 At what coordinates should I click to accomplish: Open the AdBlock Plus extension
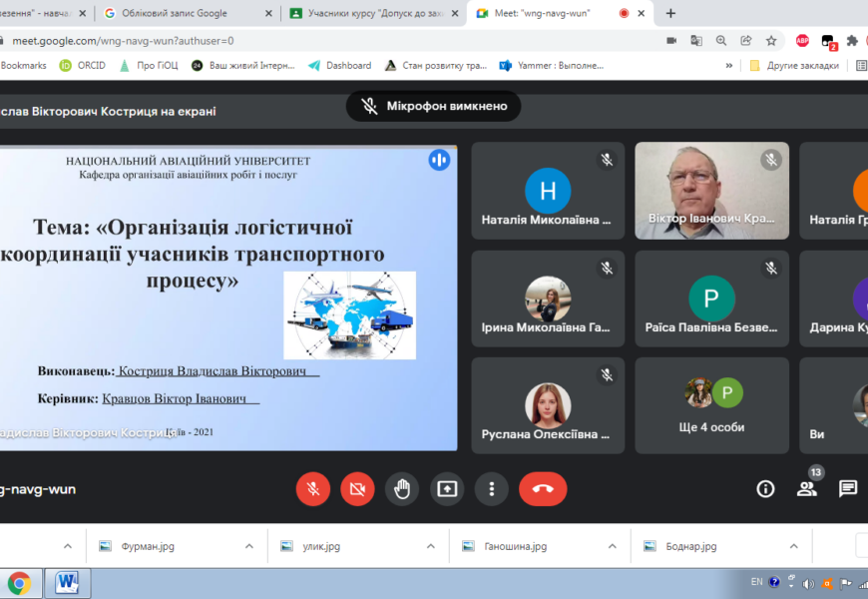coord(802,40)
